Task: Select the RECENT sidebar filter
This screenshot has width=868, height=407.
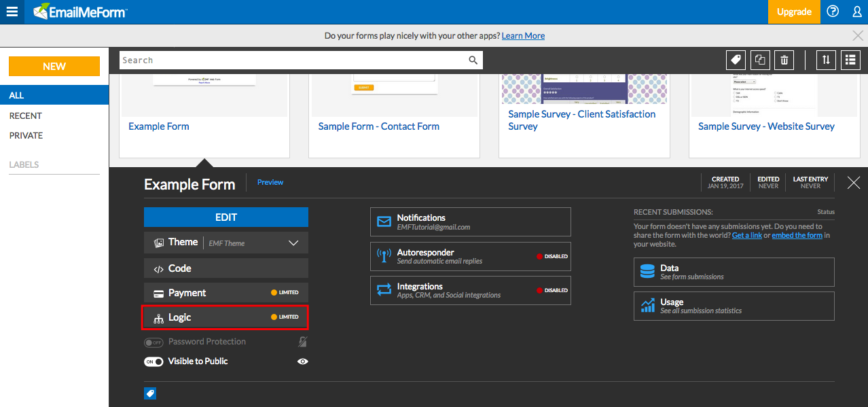Action: (26, 116)
